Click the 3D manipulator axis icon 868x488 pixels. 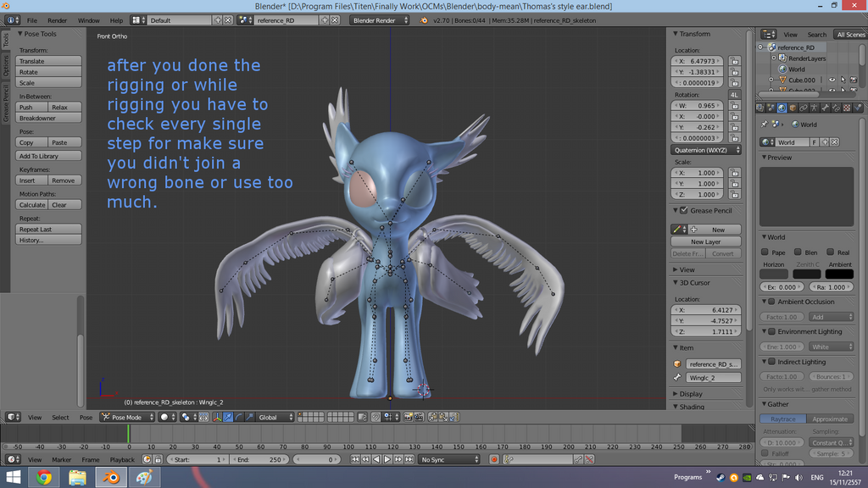click(x=217, y=417)
